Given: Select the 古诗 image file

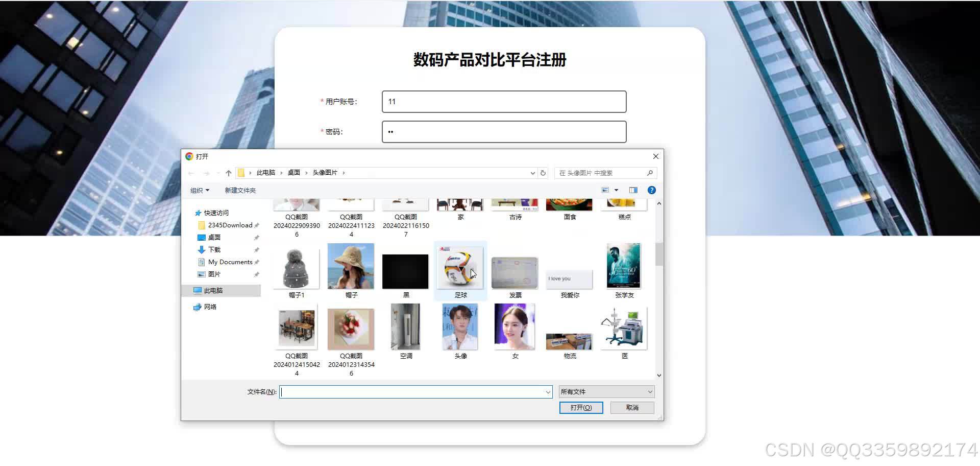Looking at the screenshot, I should point(515,210).
